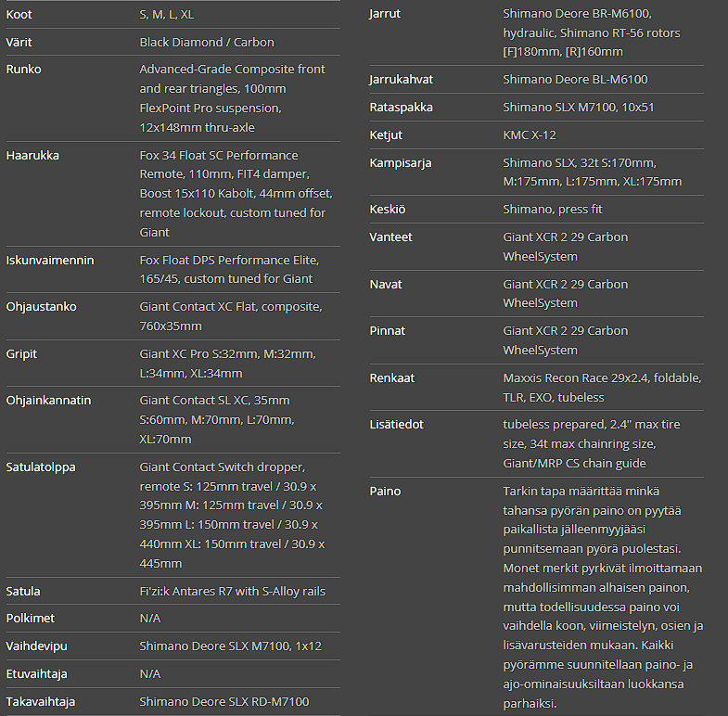The image size is (728, 716).
Task: Click the Rataspakka row label
Action: pos(401,108)
